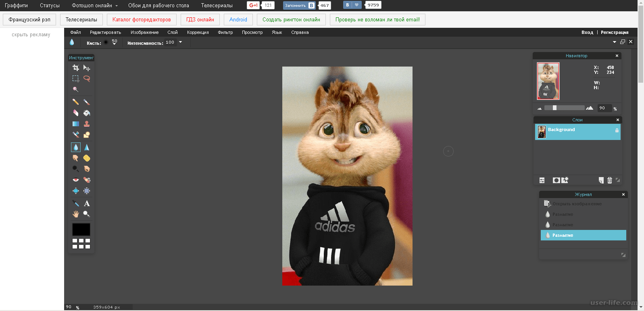The width and height of the screenshot is (644, 311).
Task: Click скрыть рекламу link
Action: tap(31, 35)
